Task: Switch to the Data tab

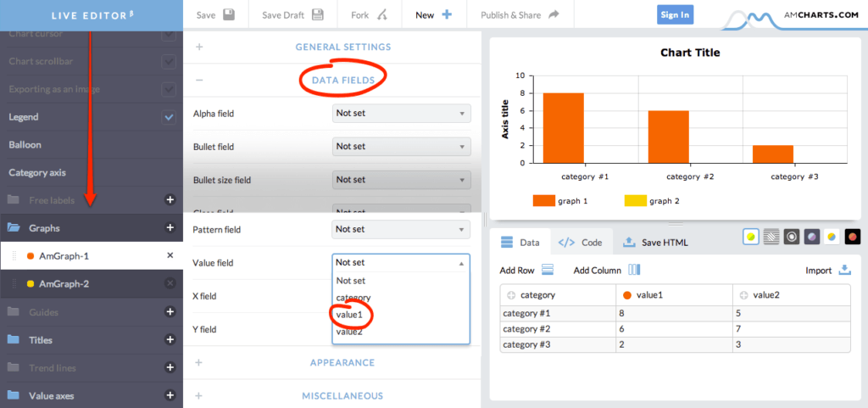Action: 520,242
